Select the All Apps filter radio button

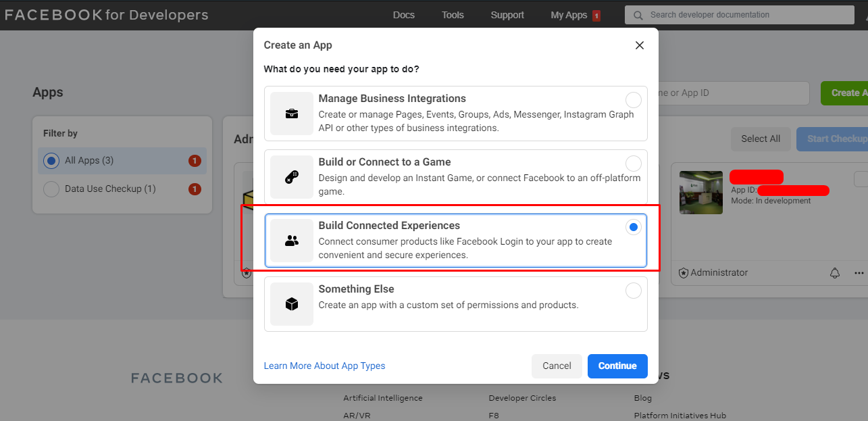click(x=51, y=161)
